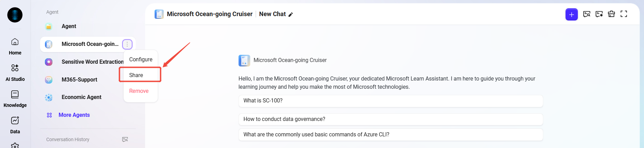644x148 pixels.
Task: Click the chat search icon in top toolbar
Action: (587, 14)
